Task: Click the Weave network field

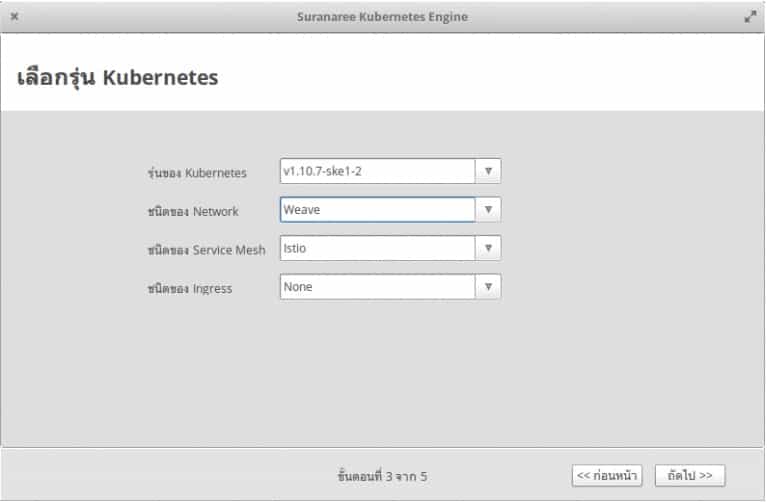Action: coord(377,209)
